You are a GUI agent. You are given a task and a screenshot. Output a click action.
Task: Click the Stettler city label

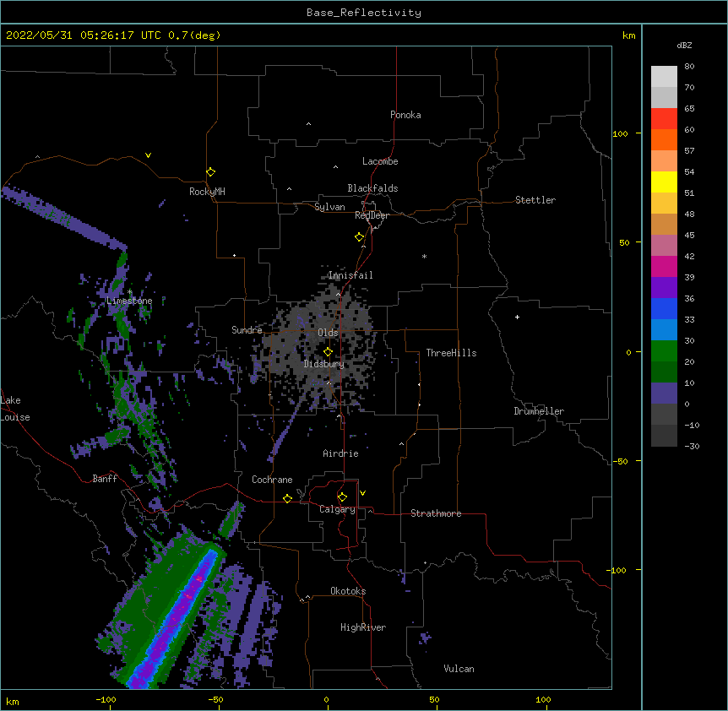pyautogui.click(x=535, y=200)
